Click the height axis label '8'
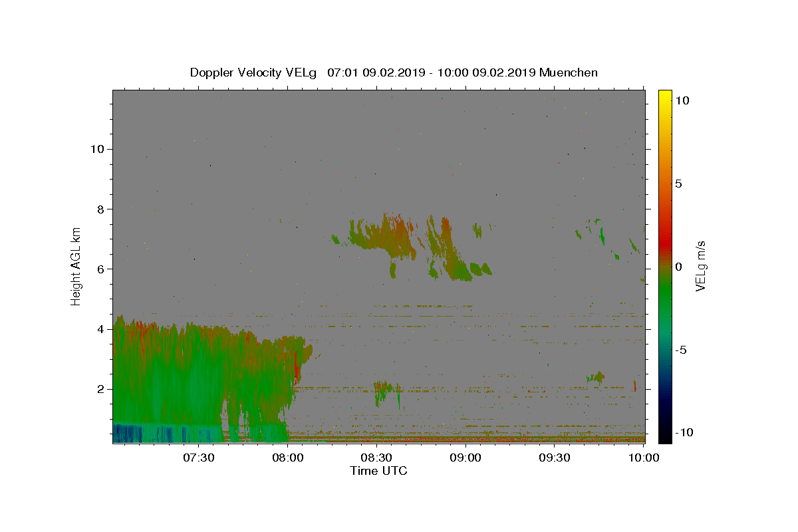 [102, 209]
